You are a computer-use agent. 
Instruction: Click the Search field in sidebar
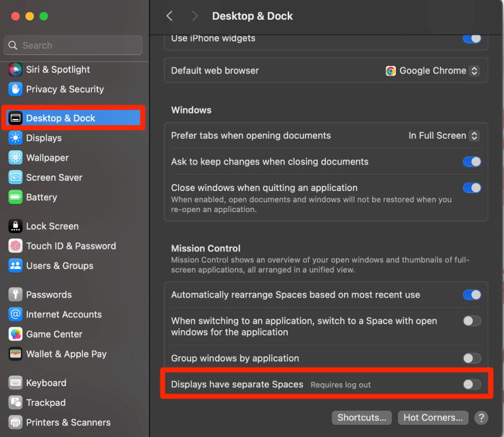tap(74, 46)
